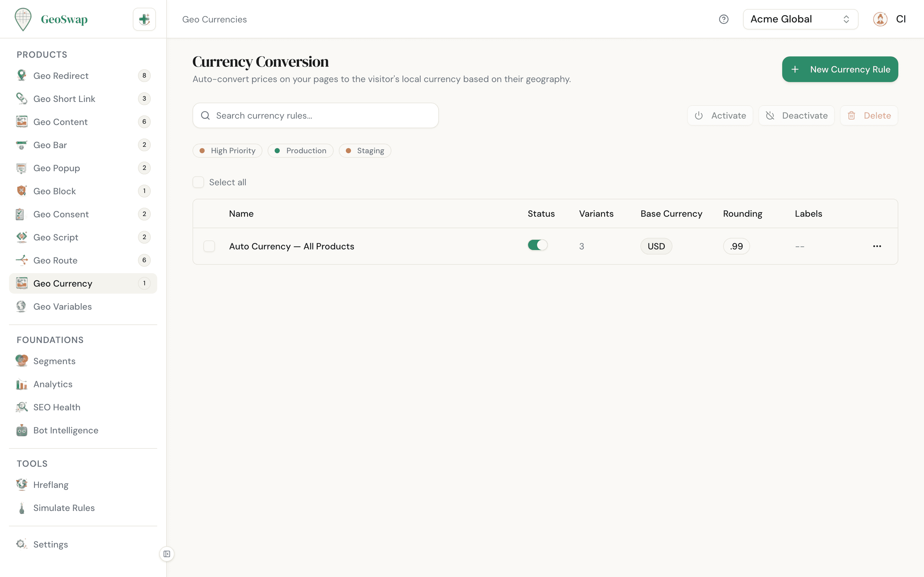Open SEO Health via the magnifier icon

point(22,407)
